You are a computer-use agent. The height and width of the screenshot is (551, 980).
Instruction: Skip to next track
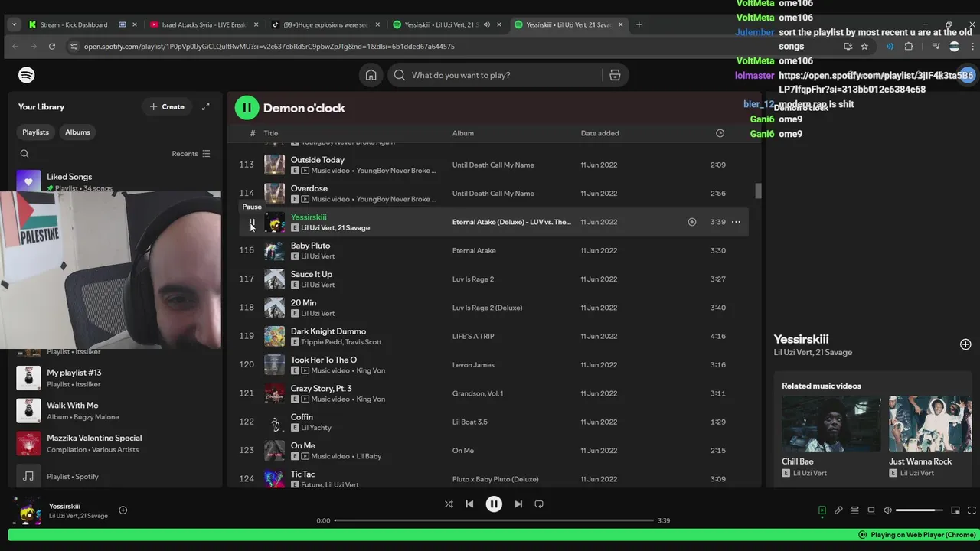pyautogui.click(x=518, y=504)
